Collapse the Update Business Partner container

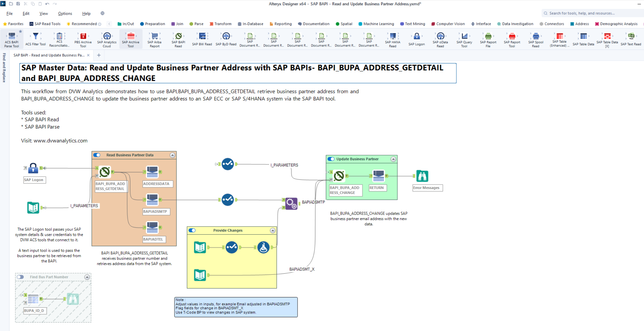click(x=393, y=159)
